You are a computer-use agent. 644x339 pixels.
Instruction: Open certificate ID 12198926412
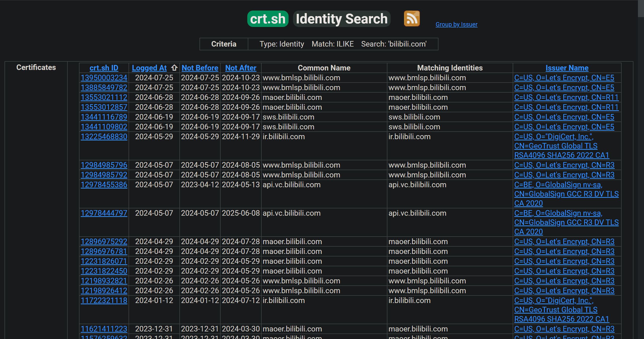[104, 291]
